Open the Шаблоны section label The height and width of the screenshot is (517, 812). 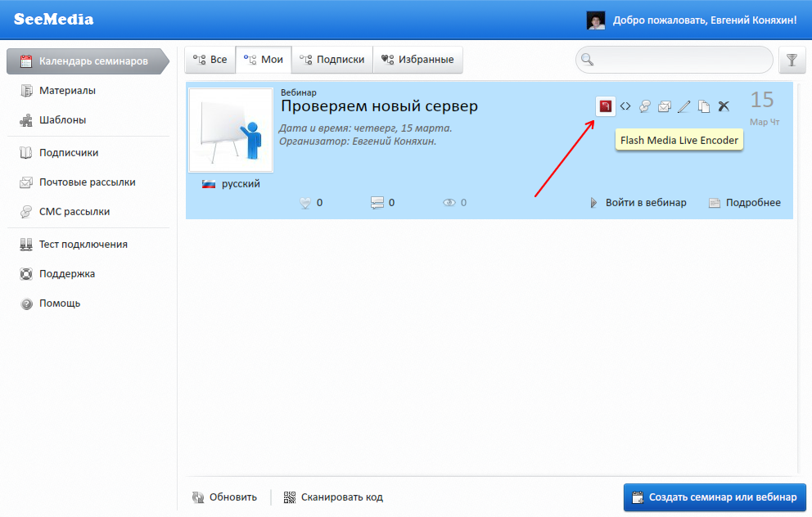[63, 120]
